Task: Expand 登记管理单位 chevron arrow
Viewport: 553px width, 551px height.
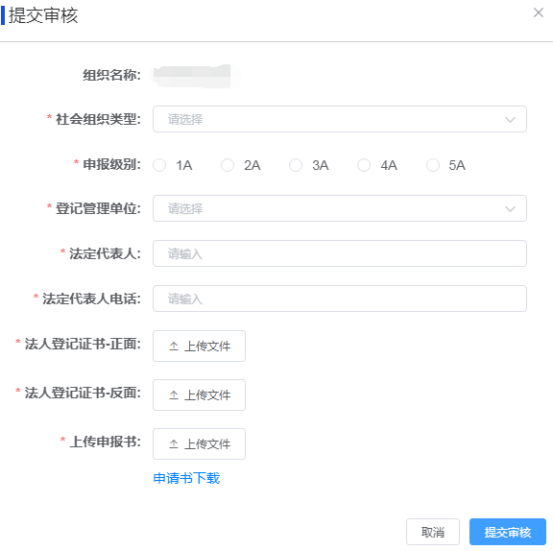Action: [510, 209]
